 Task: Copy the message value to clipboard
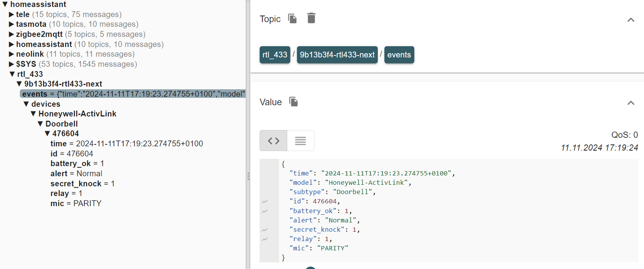293,102
